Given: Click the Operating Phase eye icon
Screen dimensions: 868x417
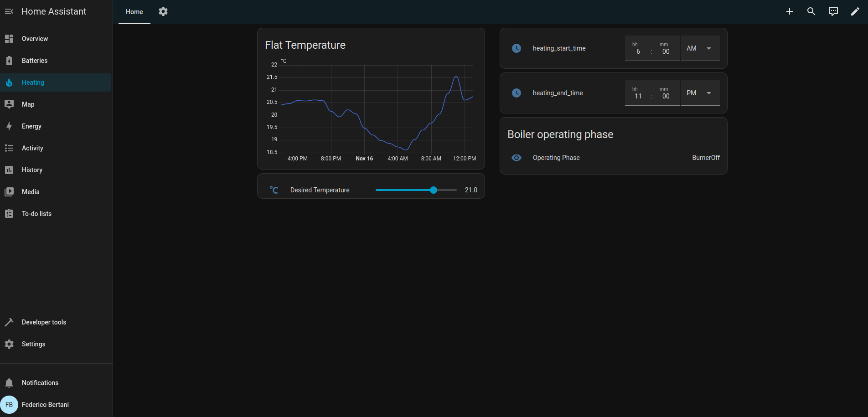Looking at the screenshot, I should pyautogui.click(x=516, y=158).
